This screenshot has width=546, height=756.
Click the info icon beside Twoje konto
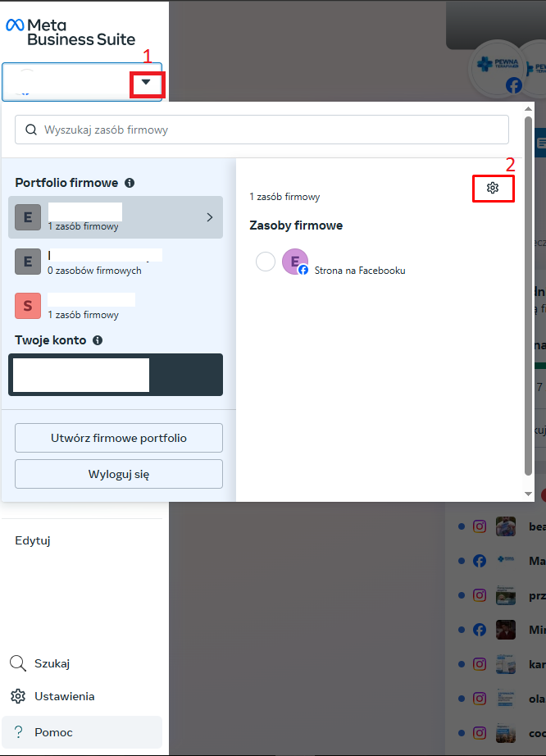pos(98,340)
